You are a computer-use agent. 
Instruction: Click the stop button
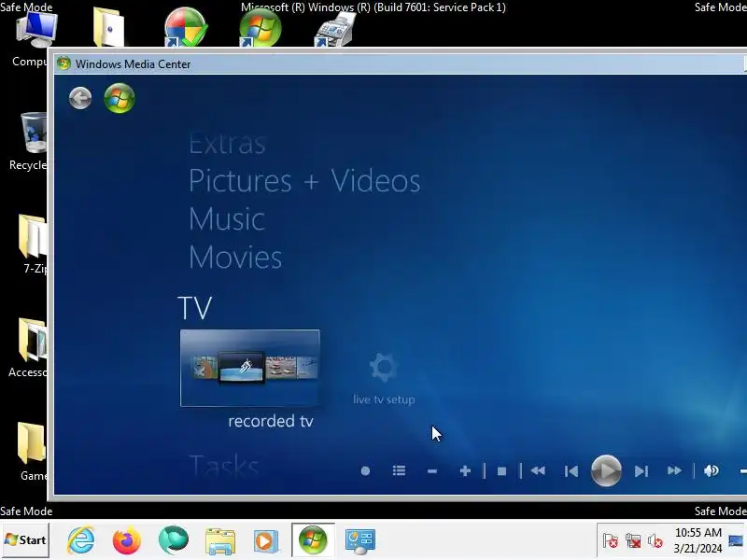(x=501, y=471)
